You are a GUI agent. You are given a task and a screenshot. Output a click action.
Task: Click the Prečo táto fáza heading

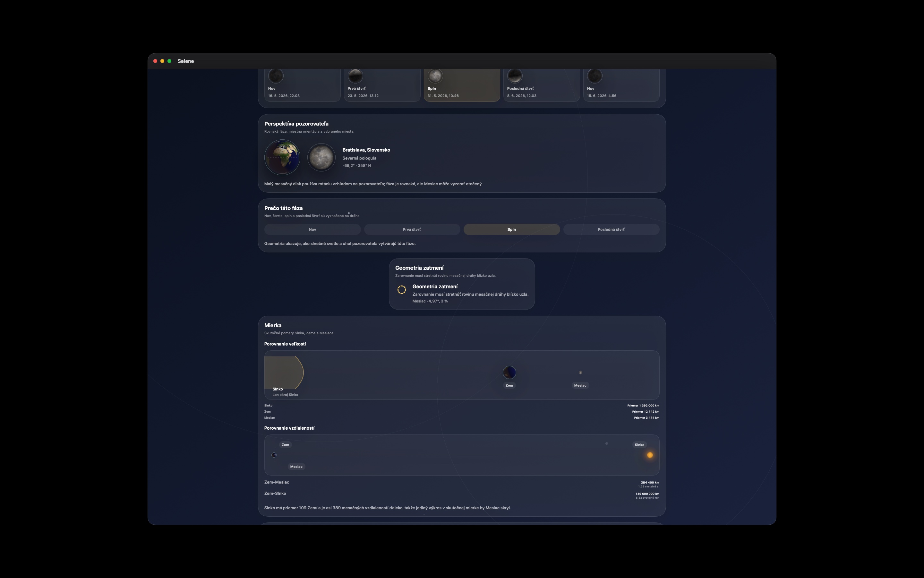tap(283, 208)
